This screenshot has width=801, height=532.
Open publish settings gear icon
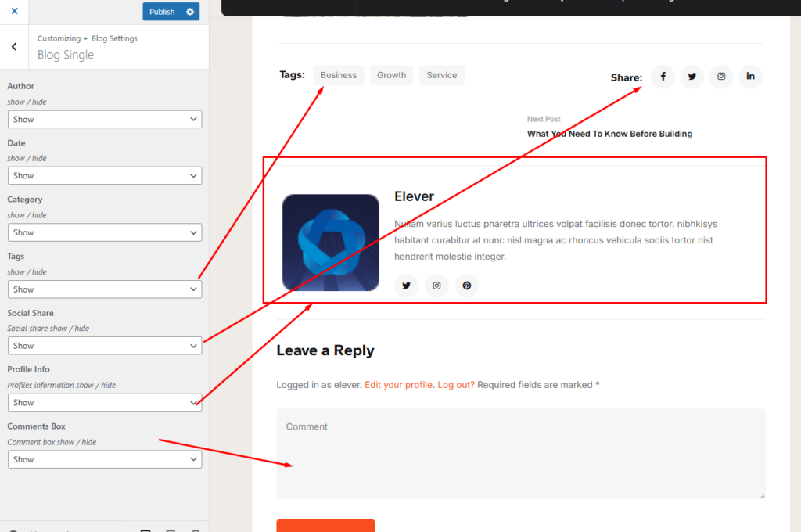click(x=190, y=11)
